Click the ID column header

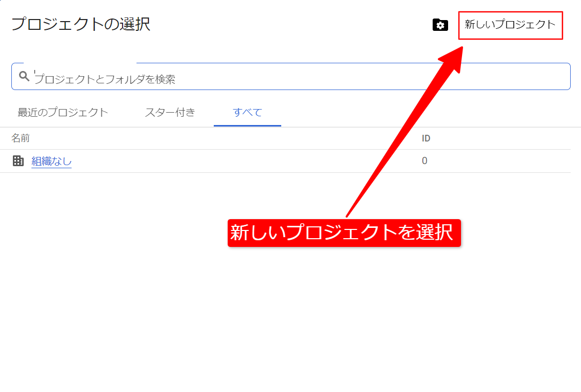[426, 138]
